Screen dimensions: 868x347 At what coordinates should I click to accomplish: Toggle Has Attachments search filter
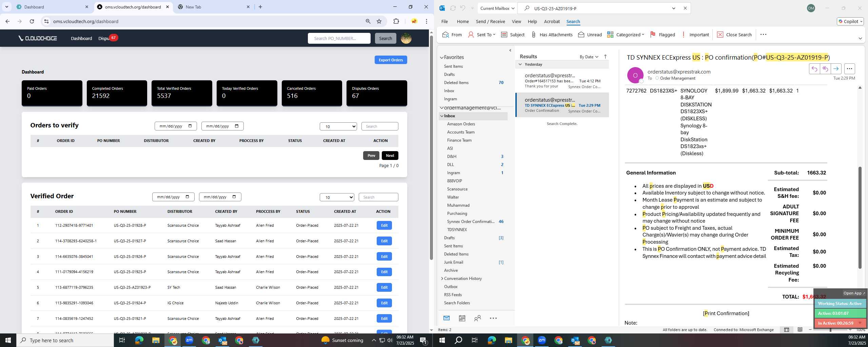pos(552,35)
